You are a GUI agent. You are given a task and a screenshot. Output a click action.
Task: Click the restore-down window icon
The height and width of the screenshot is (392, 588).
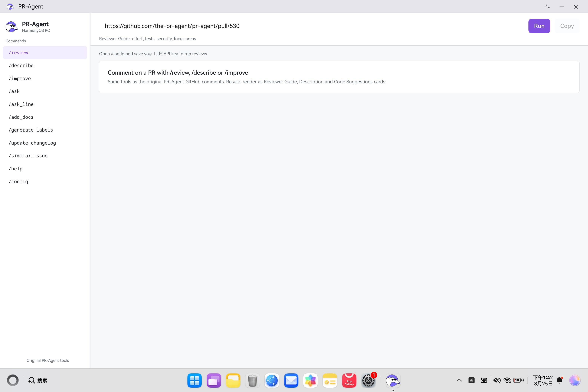(x=547, y=7)
